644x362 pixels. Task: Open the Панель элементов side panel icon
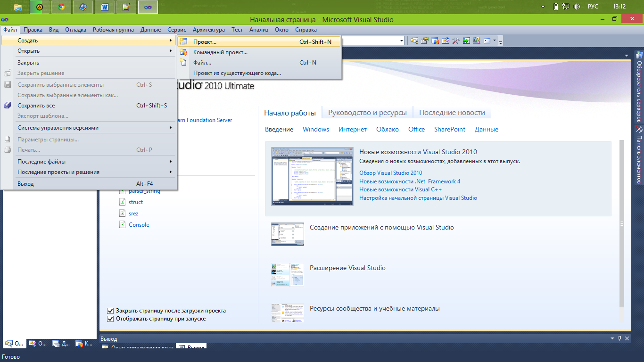pyautogui.click(x=639, y=129)
